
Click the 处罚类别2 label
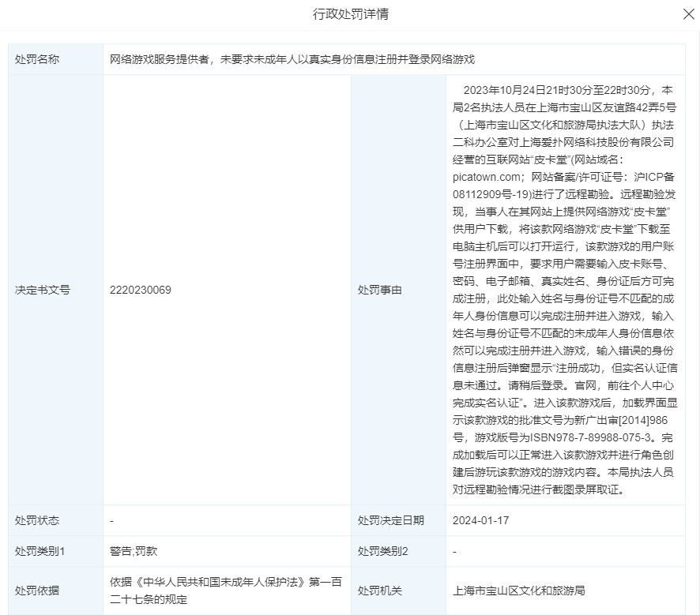pos(382,551)
